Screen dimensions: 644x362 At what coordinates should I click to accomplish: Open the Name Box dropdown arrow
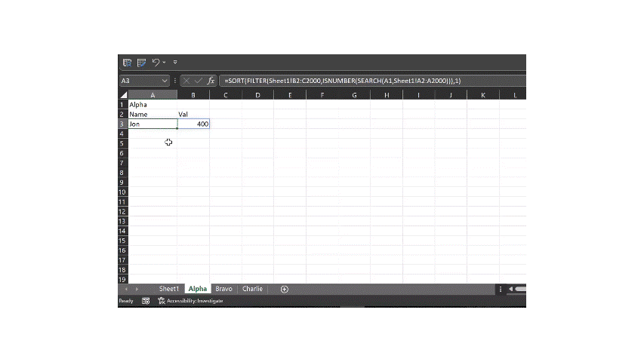165,81
